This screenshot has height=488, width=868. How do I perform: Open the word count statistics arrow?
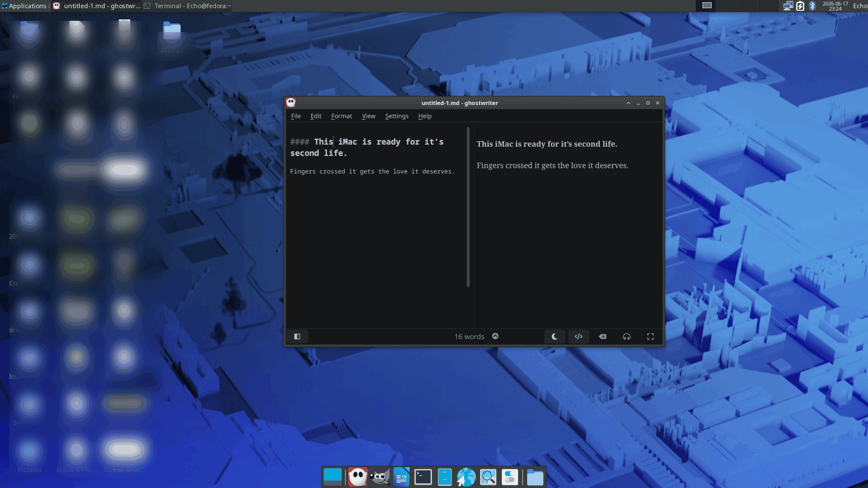(495, 336)
